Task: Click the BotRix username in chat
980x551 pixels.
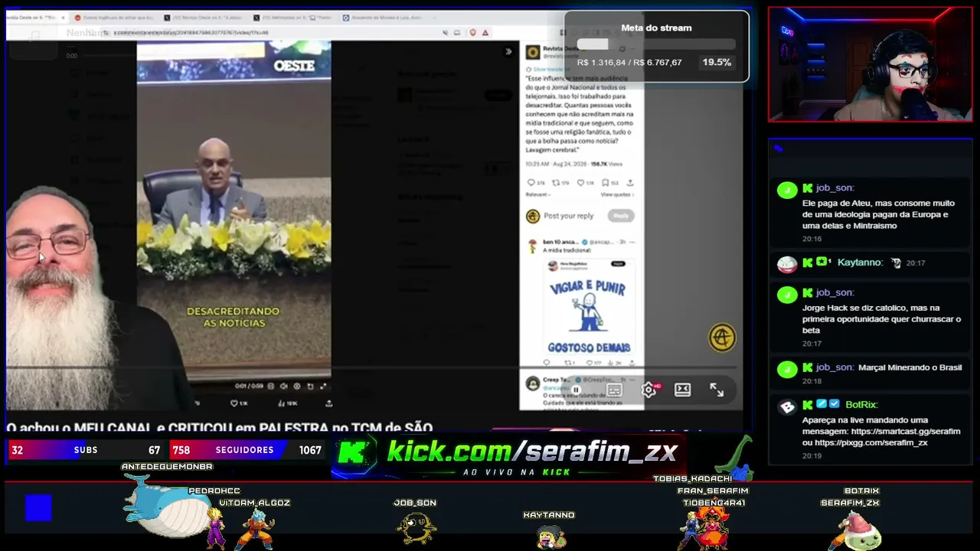Action: [861, 404]
